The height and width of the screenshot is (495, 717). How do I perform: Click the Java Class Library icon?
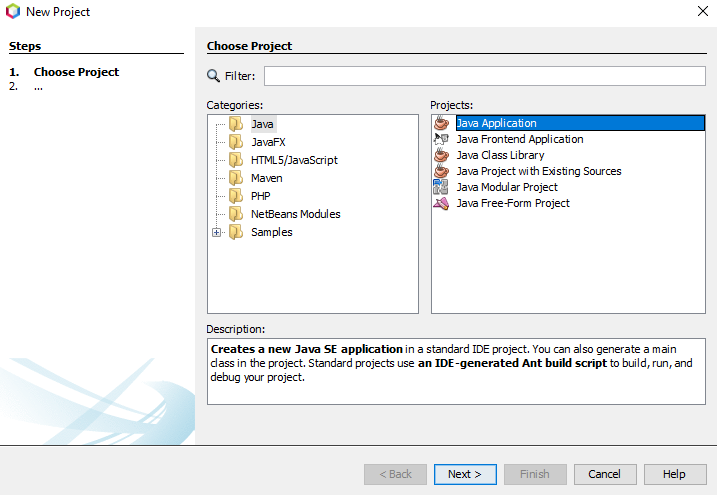pyautogui.click(x=441, y=155)
